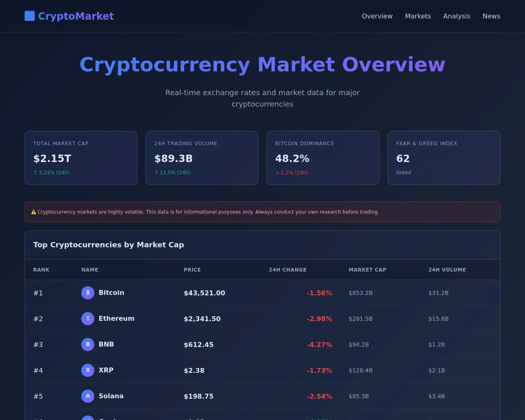Image resolution: width=525 pixels, height=420 pixels.
Task: Select the 24H Trading Volume card
Action: pos(202,158)
